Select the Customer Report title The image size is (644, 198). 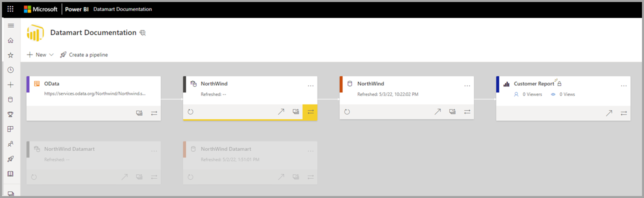(x=534, y=84)
